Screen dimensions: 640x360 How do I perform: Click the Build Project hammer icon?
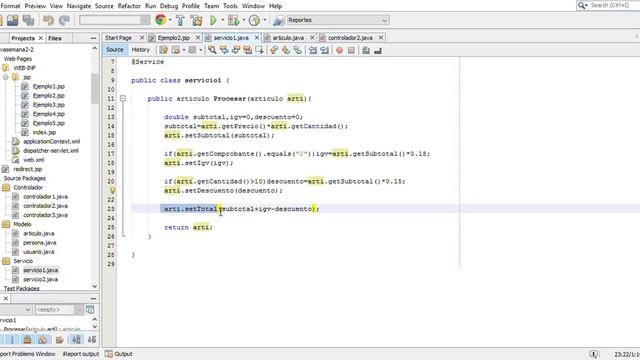(x=180, y=20)
